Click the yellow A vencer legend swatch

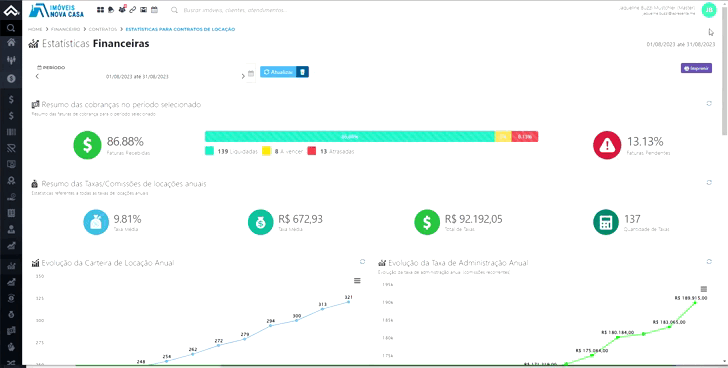[x=266, y=151]
